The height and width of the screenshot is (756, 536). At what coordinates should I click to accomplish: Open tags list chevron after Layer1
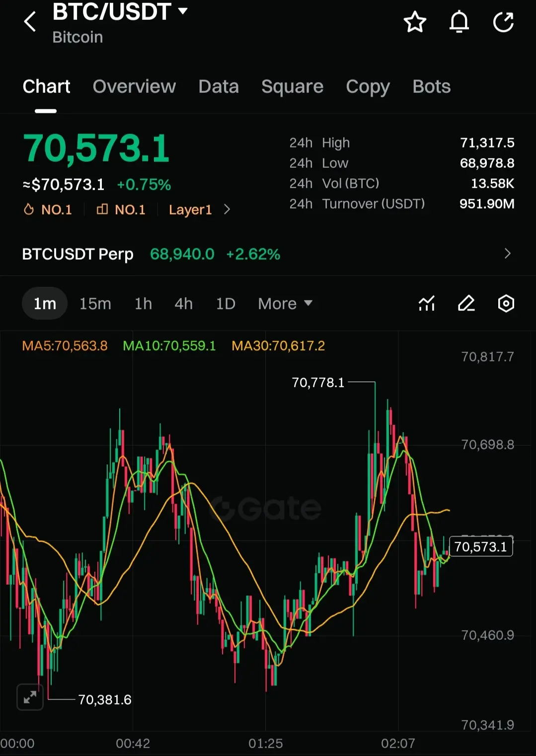click(227, 209)
